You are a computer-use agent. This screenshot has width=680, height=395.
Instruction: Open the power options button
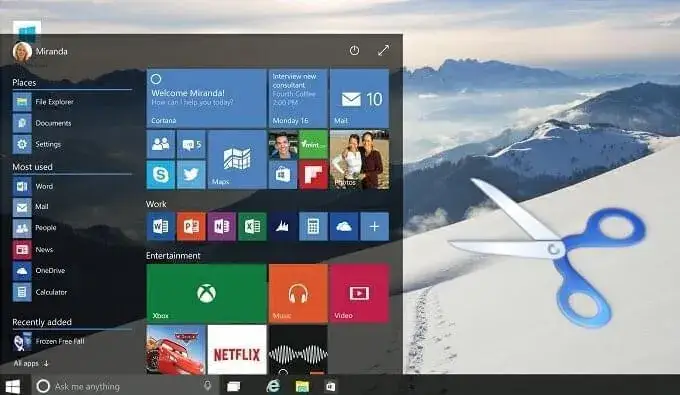(354, 51)
